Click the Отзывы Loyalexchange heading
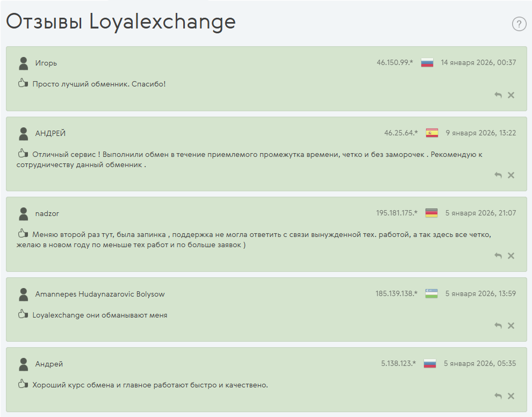Screen dimensions: 532x417 [x=121, y=21]
